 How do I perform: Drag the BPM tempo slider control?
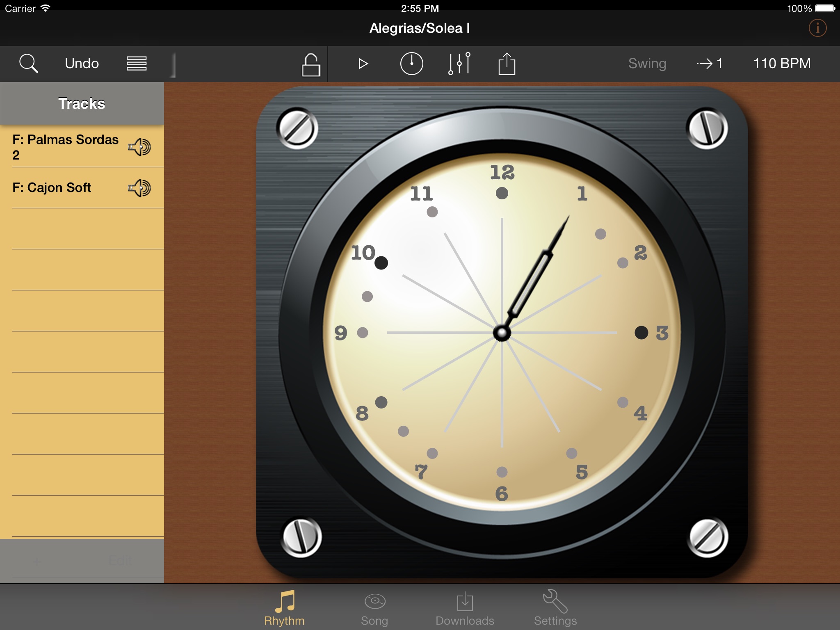(785, 63)
